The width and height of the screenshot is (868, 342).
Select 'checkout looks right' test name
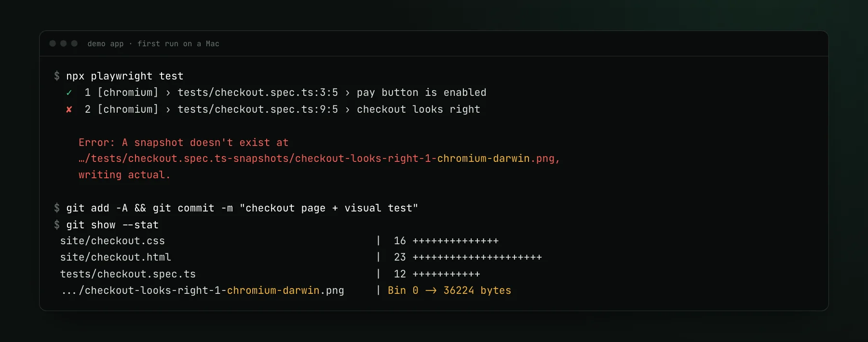[419, 109]
